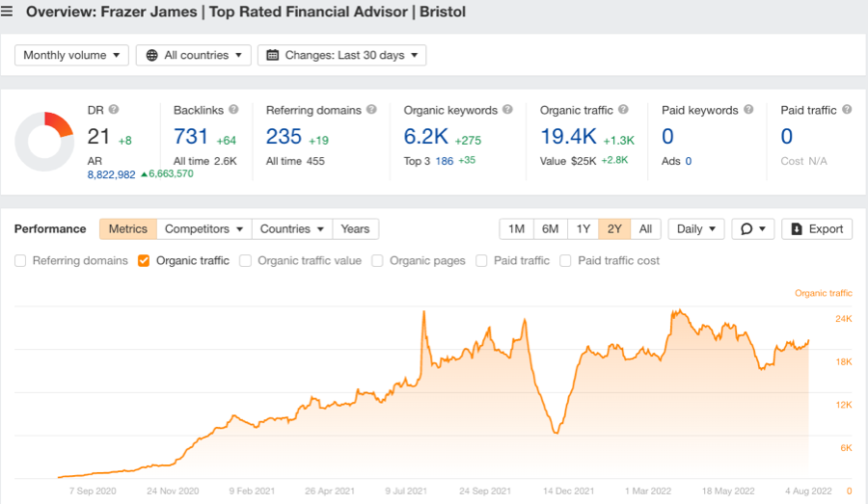Export the performance chart data
The image size is (868, 504).
pos(817,229)
